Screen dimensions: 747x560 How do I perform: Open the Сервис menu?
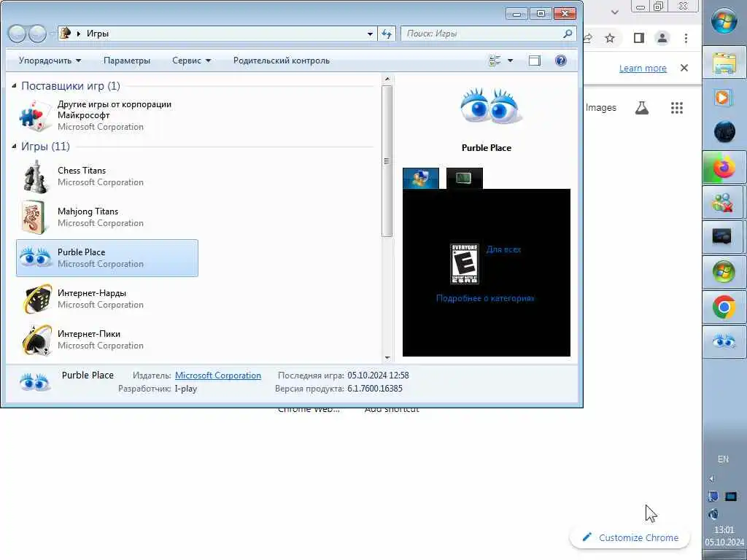point(192,61)
